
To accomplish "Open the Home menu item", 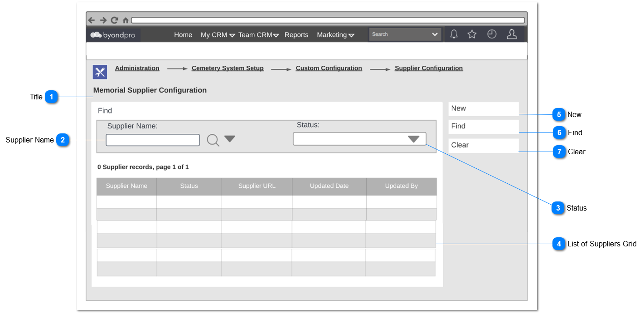I will [183, 35].
